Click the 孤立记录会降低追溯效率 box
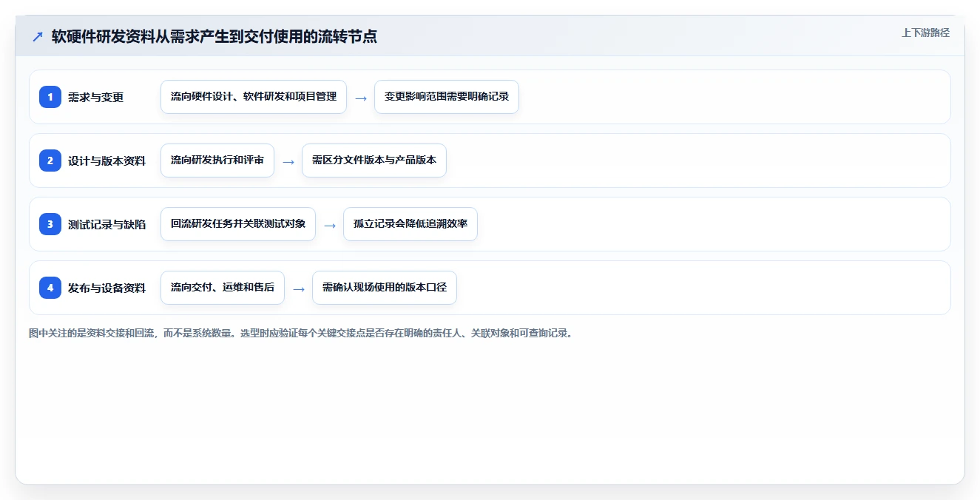 point(410,224)
